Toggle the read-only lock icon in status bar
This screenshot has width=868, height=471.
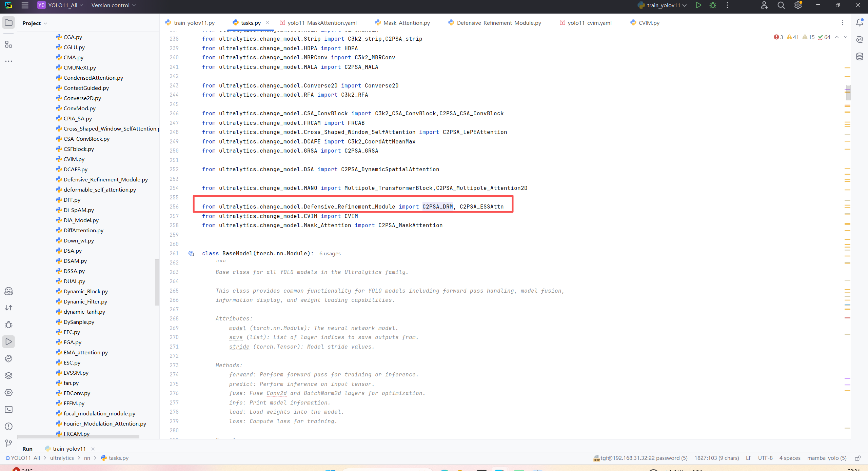(857, 458)
